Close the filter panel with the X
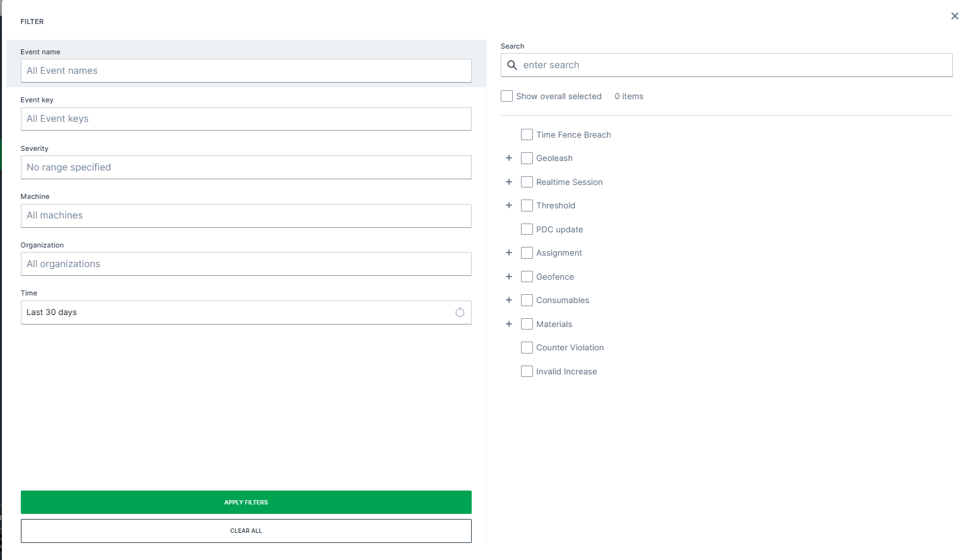 [x=955, y=16]
